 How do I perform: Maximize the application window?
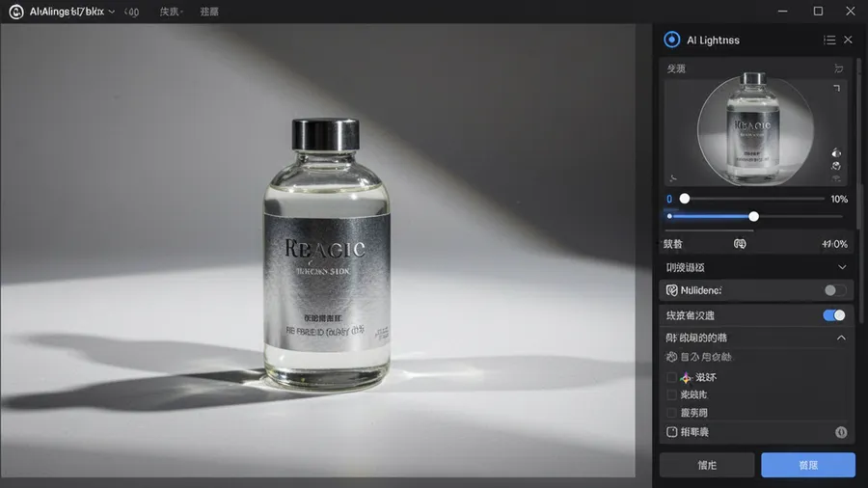tap(818, 11)
